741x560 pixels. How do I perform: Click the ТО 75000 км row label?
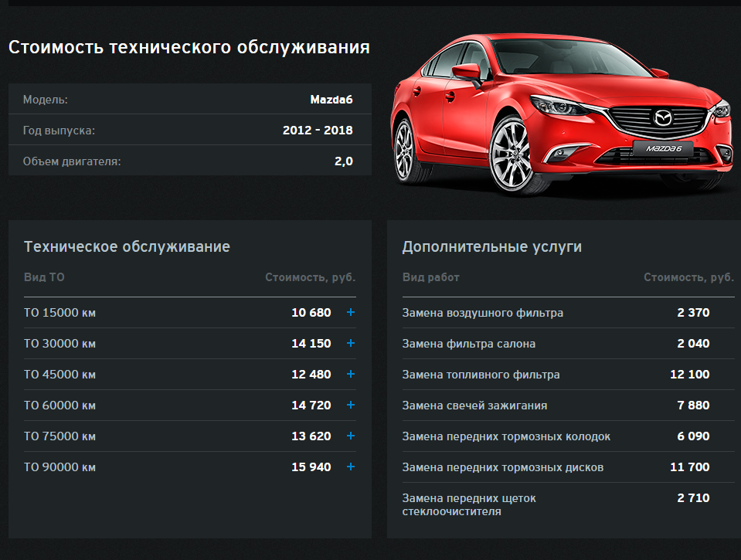pyautogui.click(x=60, y=436)
